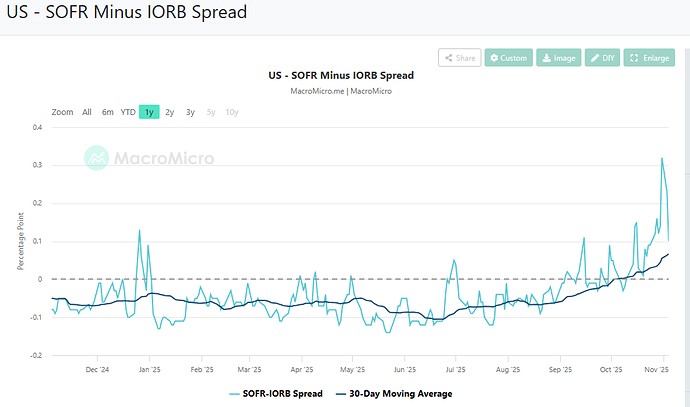Click the Share button above the chart
Screen dimensions: 690x407
[x=459, y=58]
